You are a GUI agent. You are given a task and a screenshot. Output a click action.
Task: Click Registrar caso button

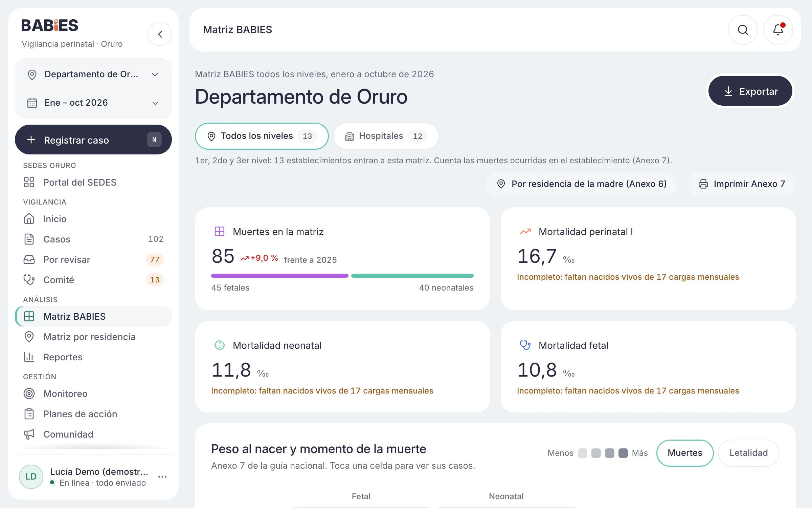pyautogui.click(x=93, y=140)
